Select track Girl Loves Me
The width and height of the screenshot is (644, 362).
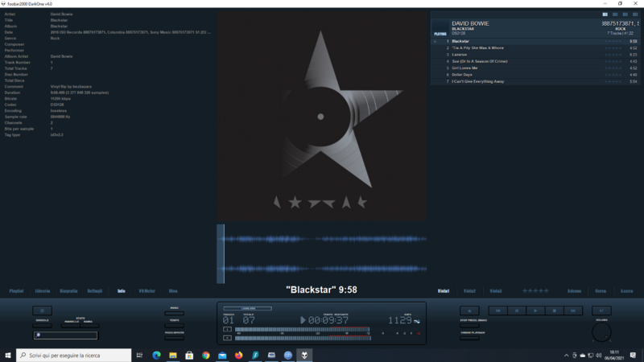pyautogui.click(x=535, y=68)
